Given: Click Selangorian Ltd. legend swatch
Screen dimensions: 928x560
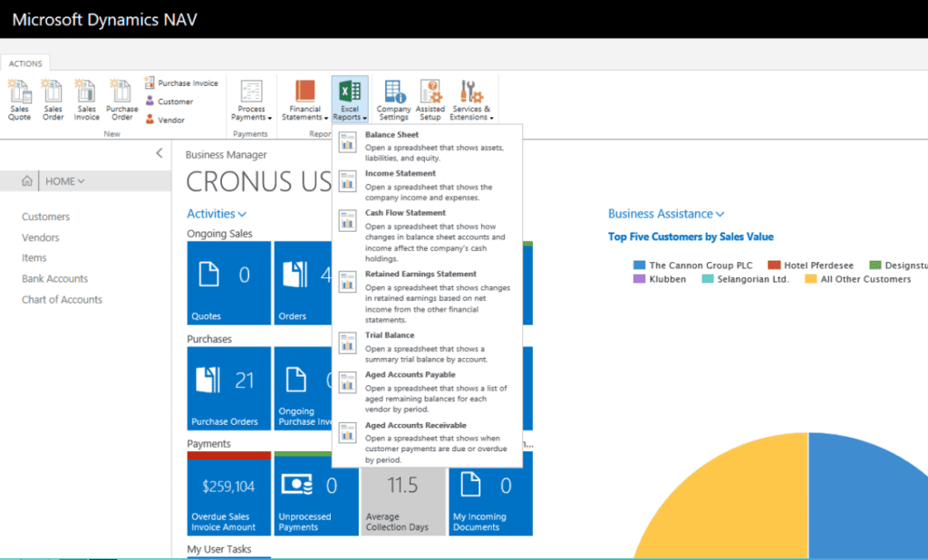Looking at the screenshot, I should click(708, 279).
